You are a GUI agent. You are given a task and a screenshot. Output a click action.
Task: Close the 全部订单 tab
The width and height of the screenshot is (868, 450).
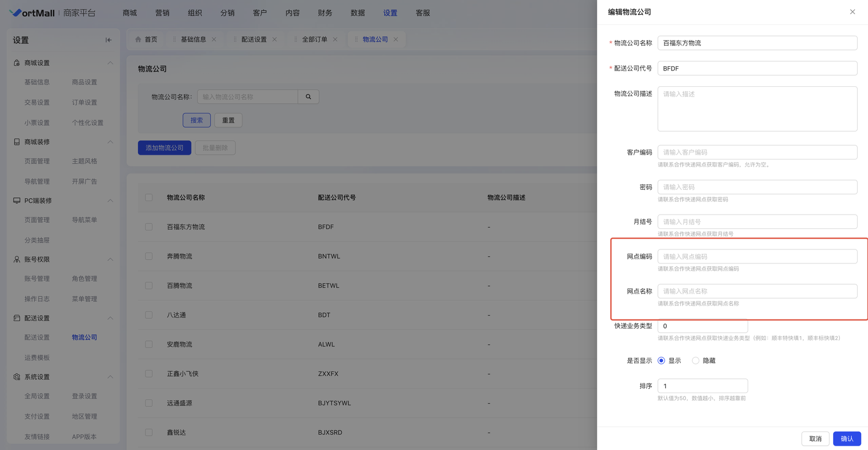point(335,40)
